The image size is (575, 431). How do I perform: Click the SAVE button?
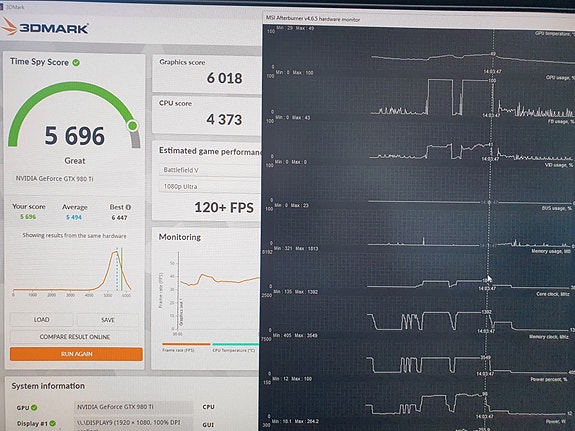tap(108, 319)
